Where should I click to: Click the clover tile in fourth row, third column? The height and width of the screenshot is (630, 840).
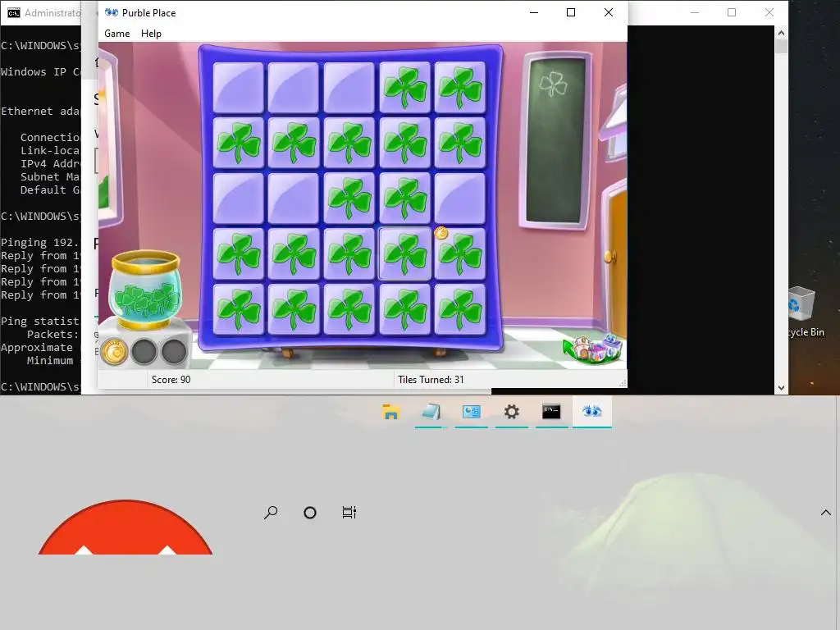(x=349, y=254)
